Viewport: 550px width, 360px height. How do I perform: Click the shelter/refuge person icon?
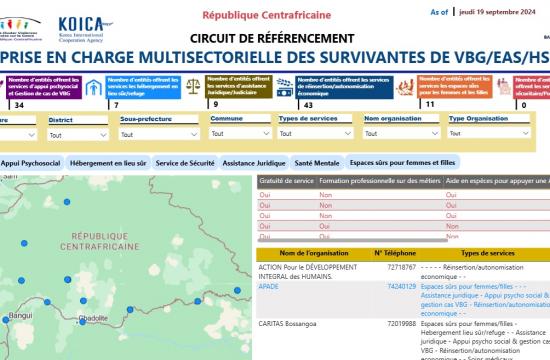coord(94,87)
